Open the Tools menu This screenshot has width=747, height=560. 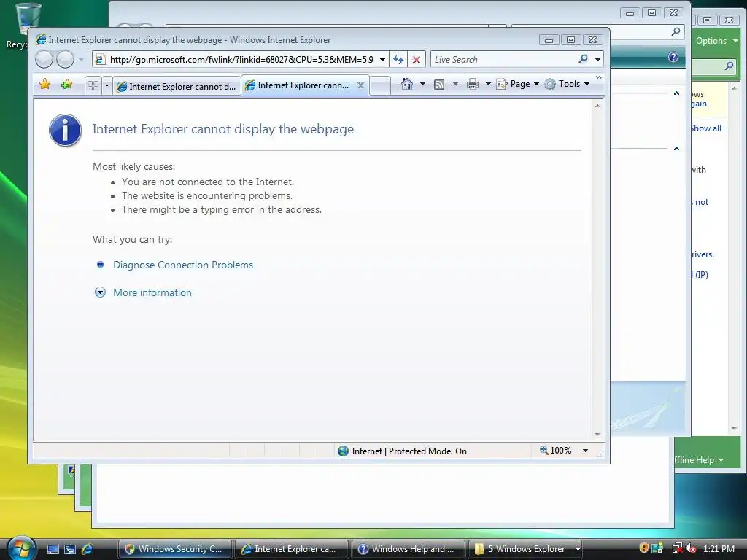pyautogui.click(x=567, y=84)
